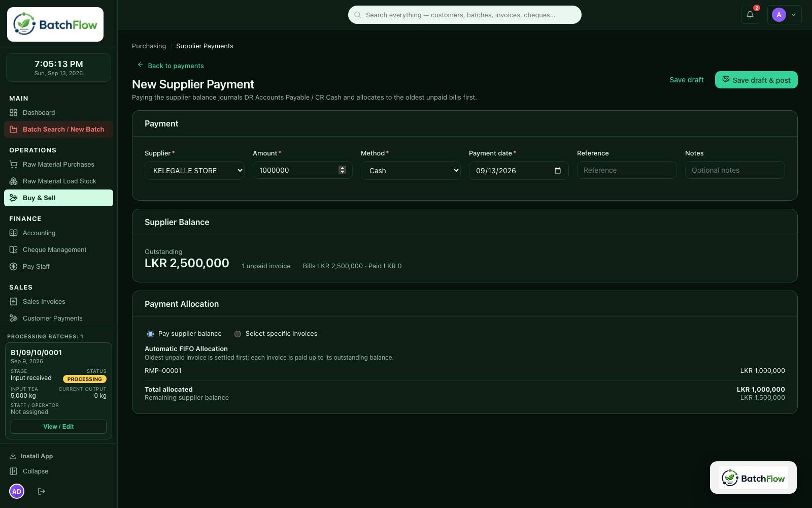Click the Optional notes field
Viewport: 812px width, 508px height.
coord(735,170)
